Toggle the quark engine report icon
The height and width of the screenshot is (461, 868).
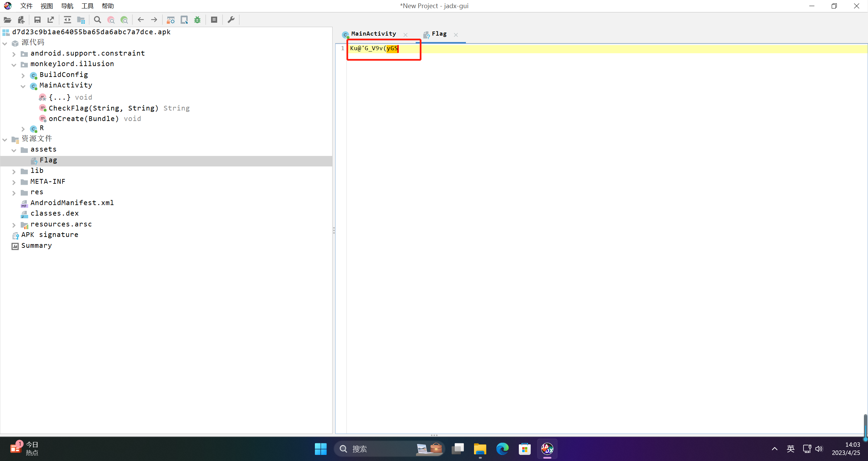tap(184, 20)
